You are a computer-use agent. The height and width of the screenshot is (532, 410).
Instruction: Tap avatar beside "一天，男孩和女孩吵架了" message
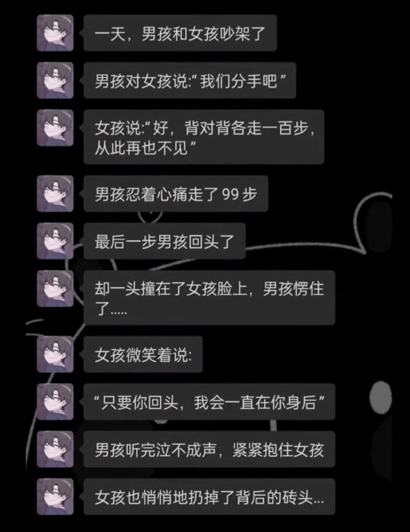click(55, 33)
